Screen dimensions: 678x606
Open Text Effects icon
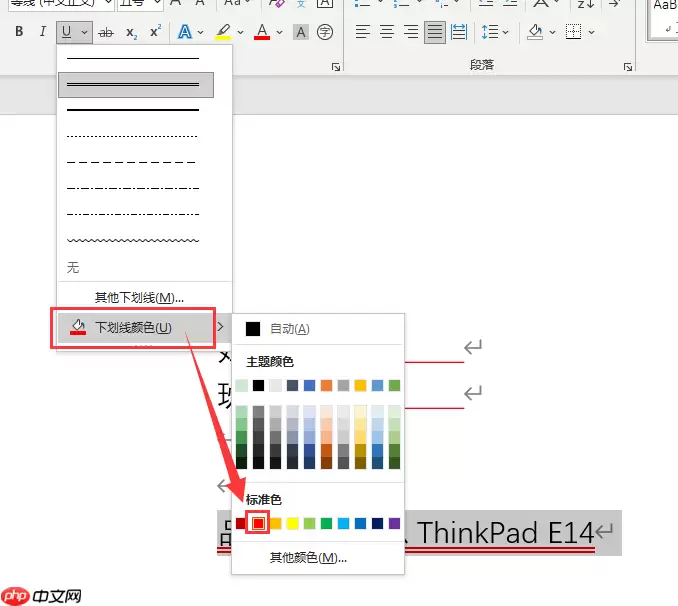(185, 32)
